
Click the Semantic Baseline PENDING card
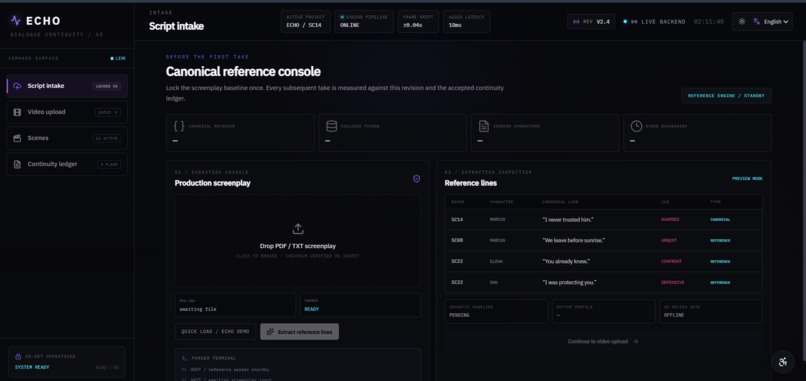[x=496, y=311]
